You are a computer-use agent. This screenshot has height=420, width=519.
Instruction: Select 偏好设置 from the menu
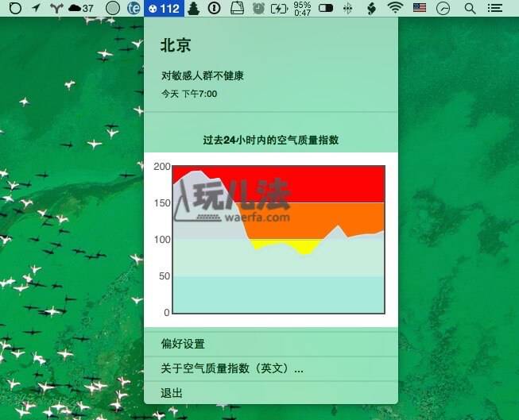[183, 344]
